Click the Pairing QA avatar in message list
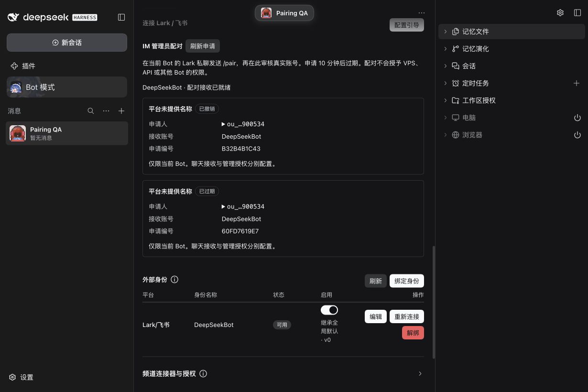The image size is (588, 392). 18,133
